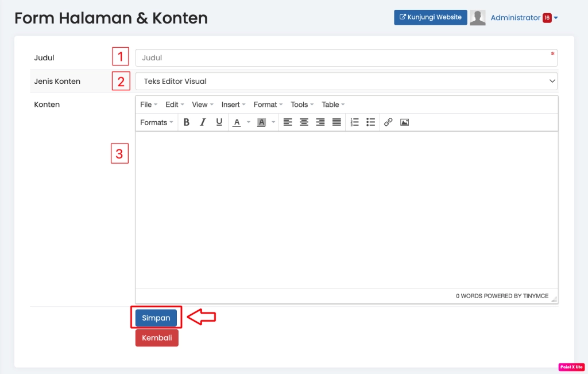Open the Insert menu
This screenshot has height=374, width=588.
pos(233,105)
